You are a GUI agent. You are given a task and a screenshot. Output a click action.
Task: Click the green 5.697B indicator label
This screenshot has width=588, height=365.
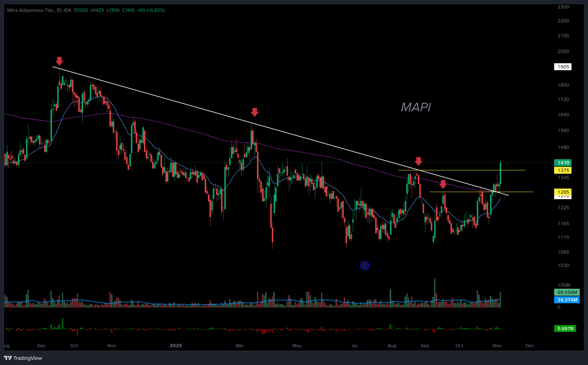[565, 329]
